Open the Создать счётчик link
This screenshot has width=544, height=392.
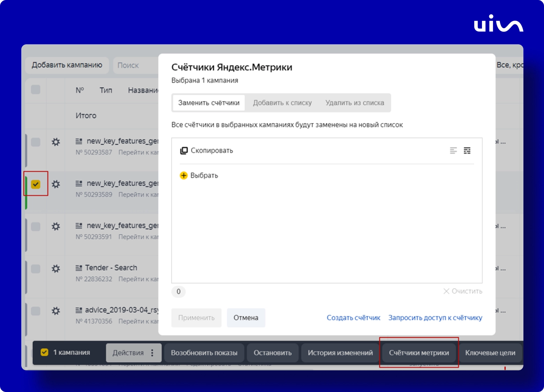(x=353, y=318)
